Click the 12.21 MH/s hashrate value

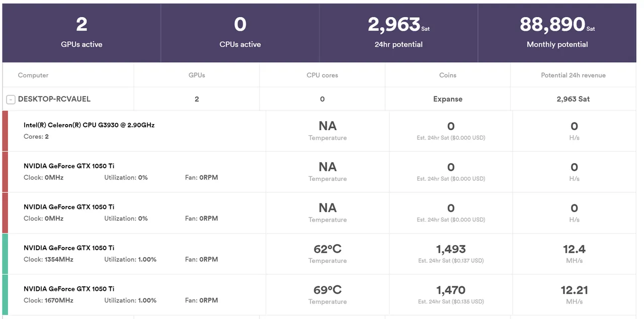coord(574,290)
